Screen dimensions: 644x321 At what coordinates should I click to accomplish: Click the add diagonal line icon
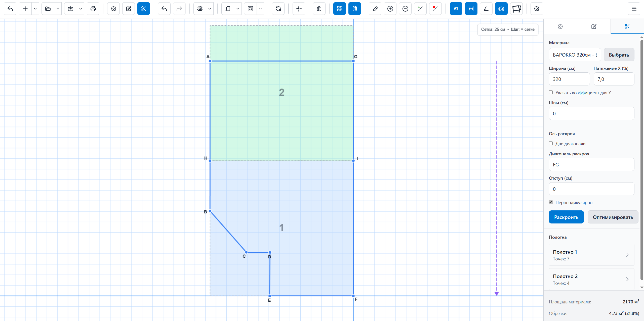(420, 9)
